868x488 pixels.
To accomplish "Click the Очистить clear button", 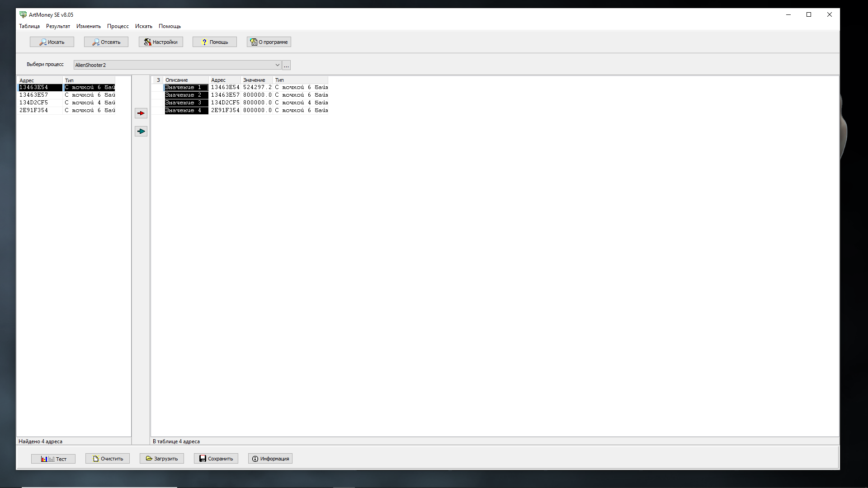I will (x=108, y=459).
